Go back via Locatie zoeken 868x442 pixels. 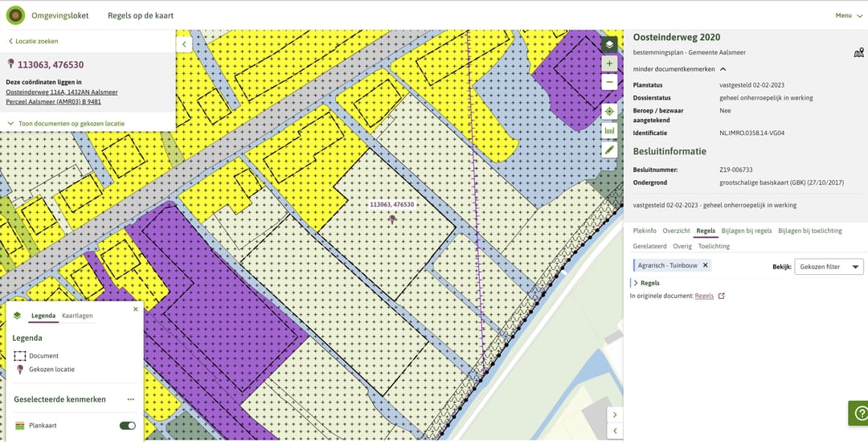[x=33, y=41]
